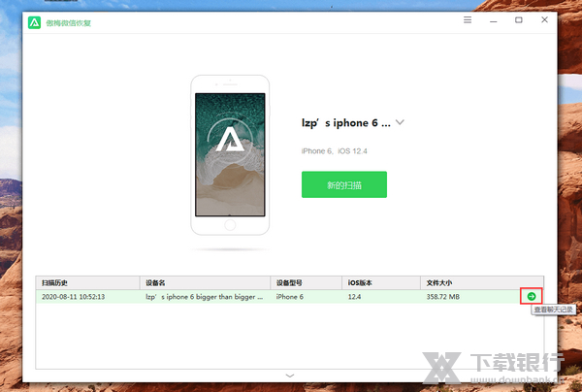Collapse the scan history panel with bottom chevron
582x392 pixels.
pyautogui.click(x=288, y=375)
